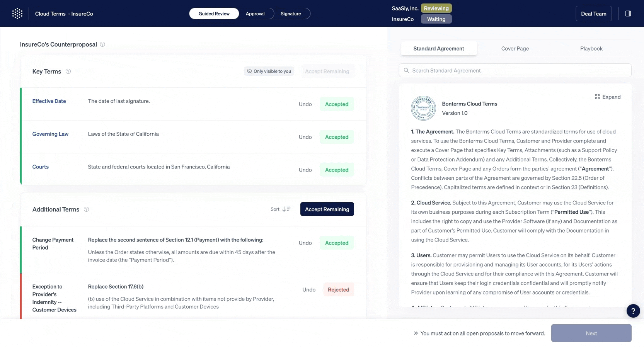This screenshot has height=347, width=644.
Task: Click the Reviewing status badge
Action: (436, 9)
